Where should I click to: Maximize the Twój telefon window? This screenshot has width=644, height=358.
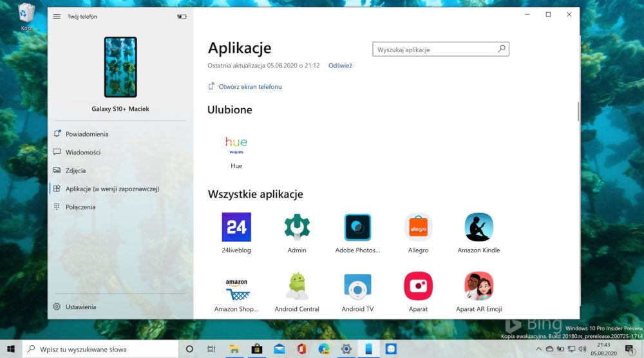548,14
